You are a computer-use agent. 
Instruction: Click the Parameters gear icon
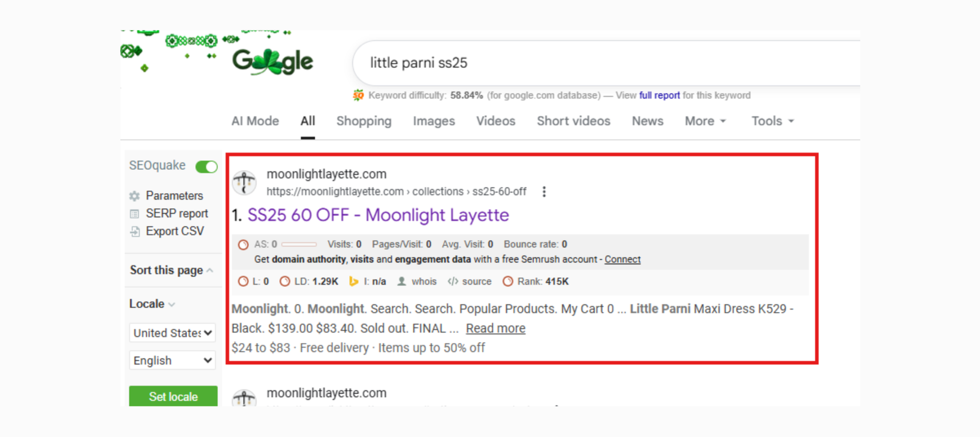(135, 196)
